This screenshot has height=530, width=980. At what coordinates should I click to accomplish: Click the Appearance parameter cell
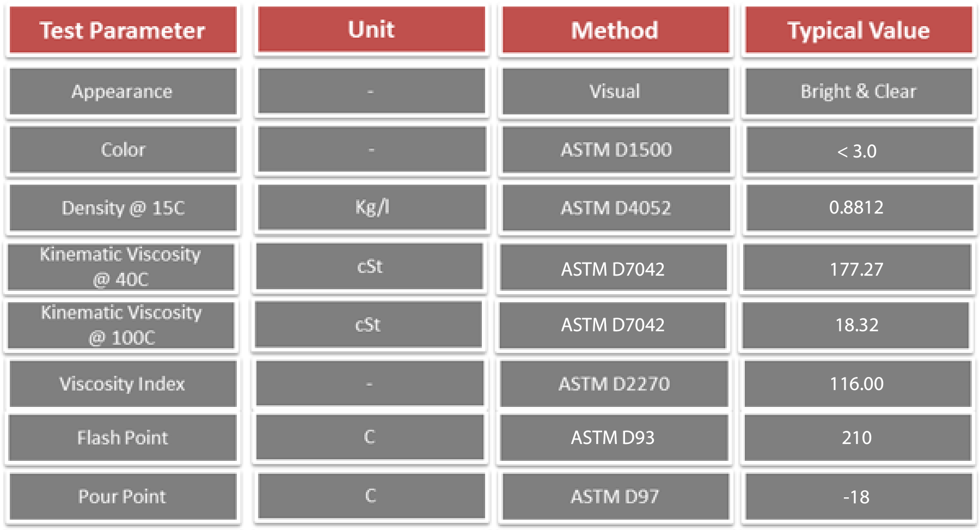(122, 92)
